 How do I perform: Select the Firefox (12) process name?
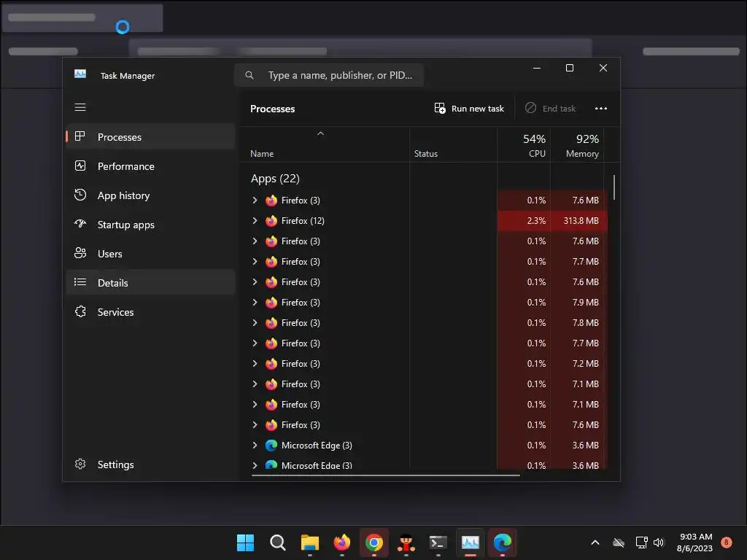pos(303,220)
